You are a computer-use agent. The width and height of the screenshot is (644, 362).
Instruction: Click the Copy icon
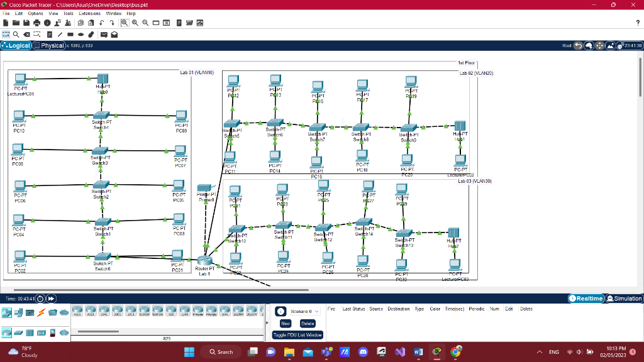click(81, 23)
